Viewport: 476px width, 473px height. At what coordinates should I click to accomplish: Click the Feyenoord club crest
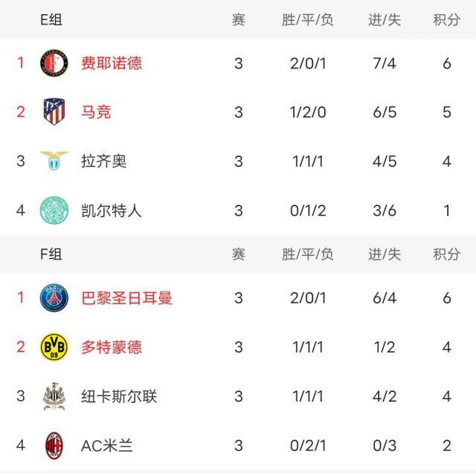click(x=54, y=62)
